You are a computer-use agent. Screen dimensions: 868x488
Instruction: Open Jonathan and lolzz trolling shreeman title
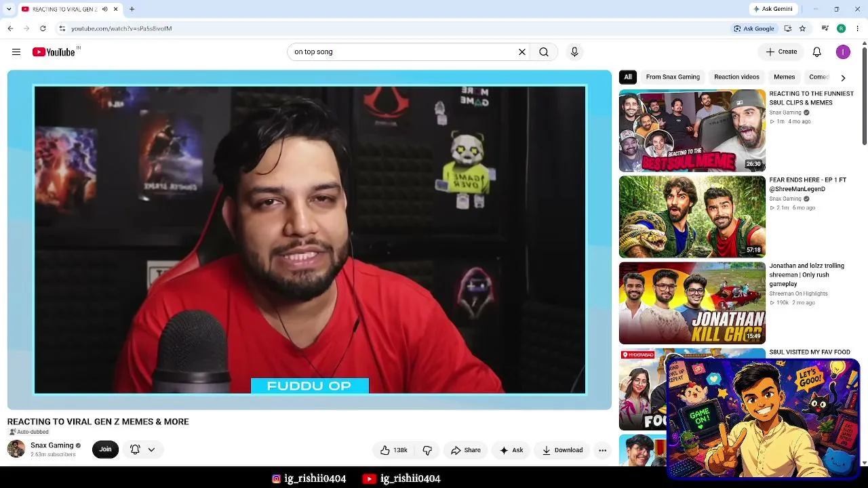[807, 274]
